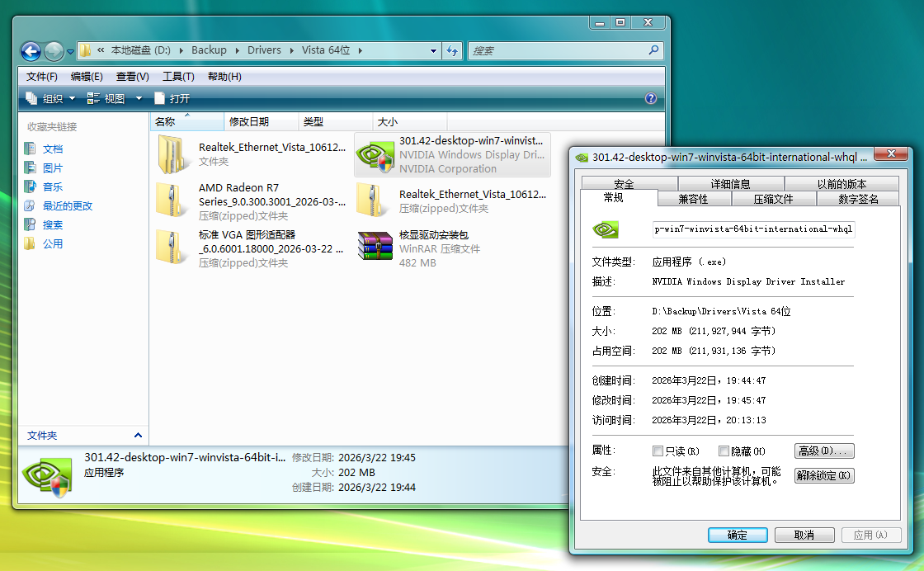
Task: Enable the 只读 read-only checkbox
Action: (x=658, y=451)
